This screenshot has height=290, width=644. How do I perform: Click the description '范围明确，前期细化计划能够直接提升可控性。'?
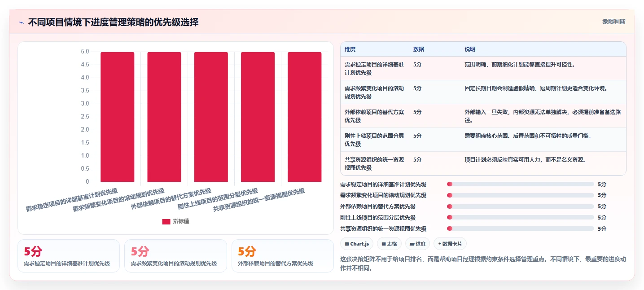520,65
